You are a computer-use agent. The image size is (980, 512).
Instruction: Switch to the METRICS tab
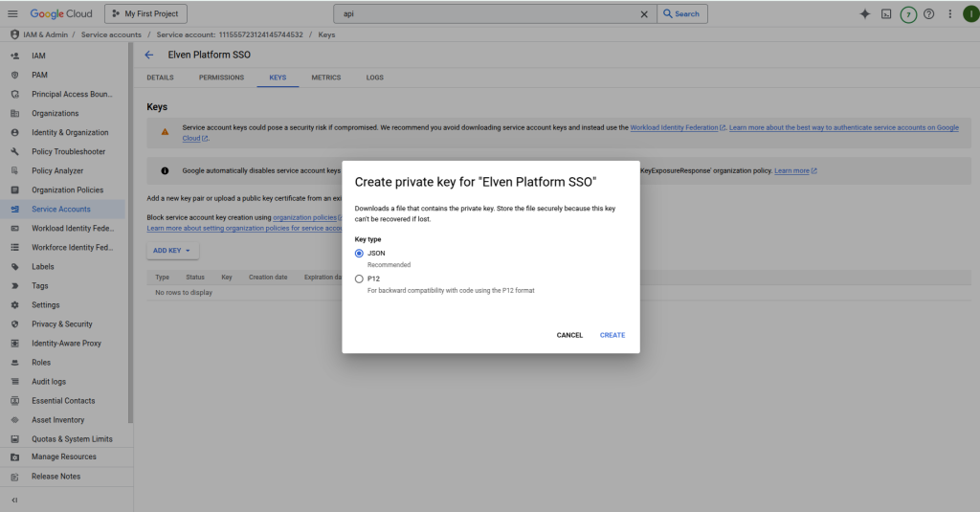(x=326, y=78)
